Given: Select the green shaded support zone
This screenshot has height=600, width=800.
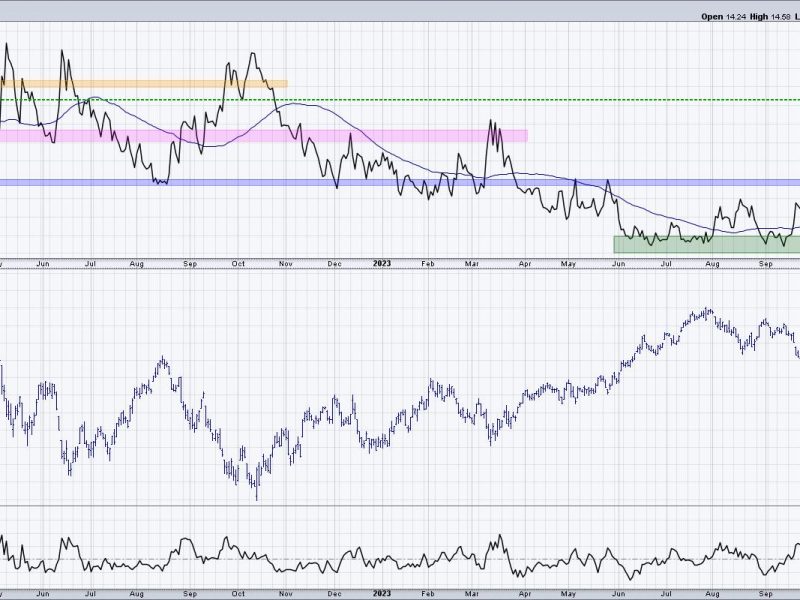Looking at the screenshot, I should click(707, 244).
